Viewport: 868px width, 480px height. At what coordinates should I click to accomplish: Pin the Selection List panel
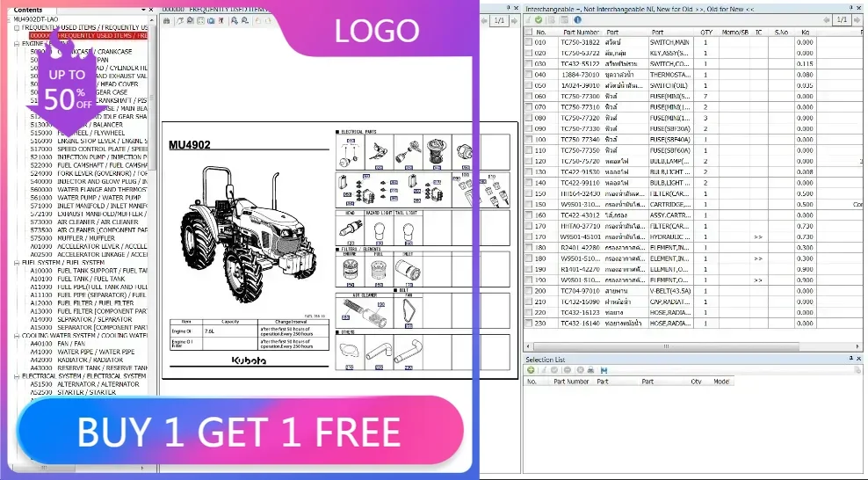point(850,359)
